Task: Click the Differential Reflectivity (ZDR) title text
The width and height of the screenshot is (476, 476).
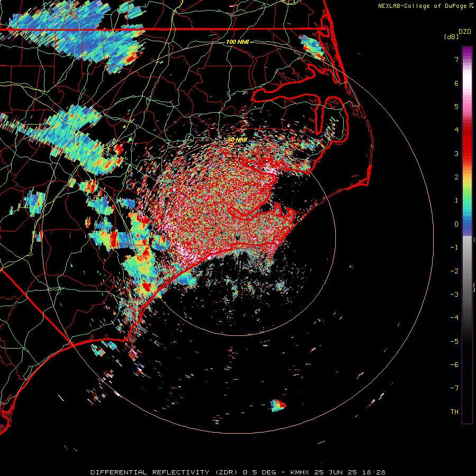Action: coord(165,472)
